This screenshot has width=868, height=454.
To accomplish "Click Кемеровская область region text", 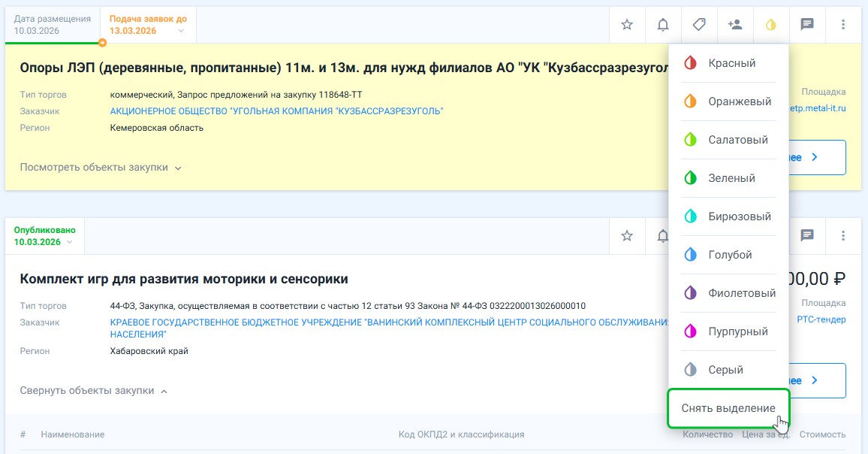I will pos(157,128).
